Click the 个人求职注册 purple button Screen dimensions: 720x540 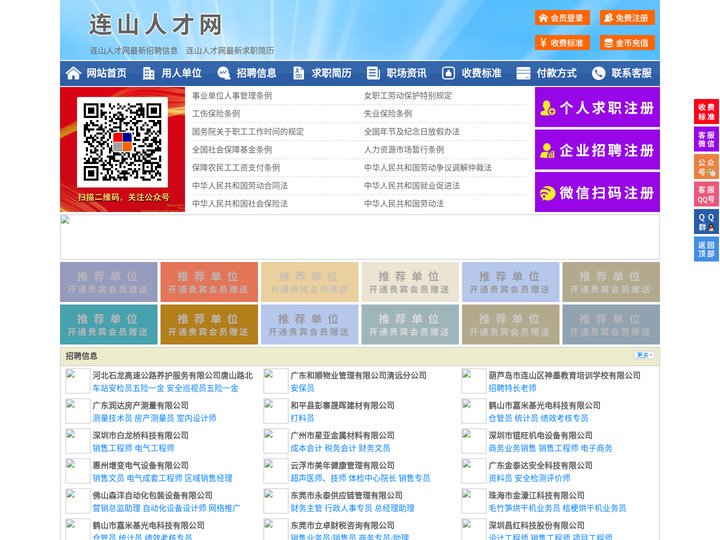[x=597, y=107]
